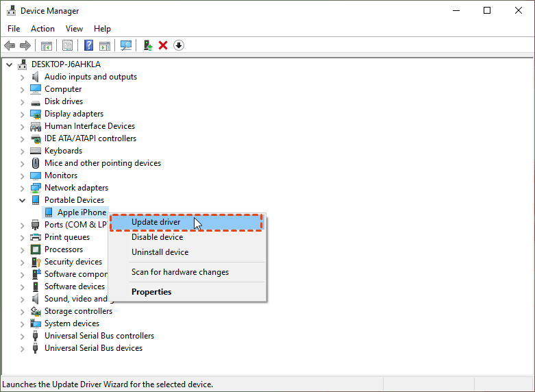Click the Audio inputs and outputs speaker icon

[36, 77]
